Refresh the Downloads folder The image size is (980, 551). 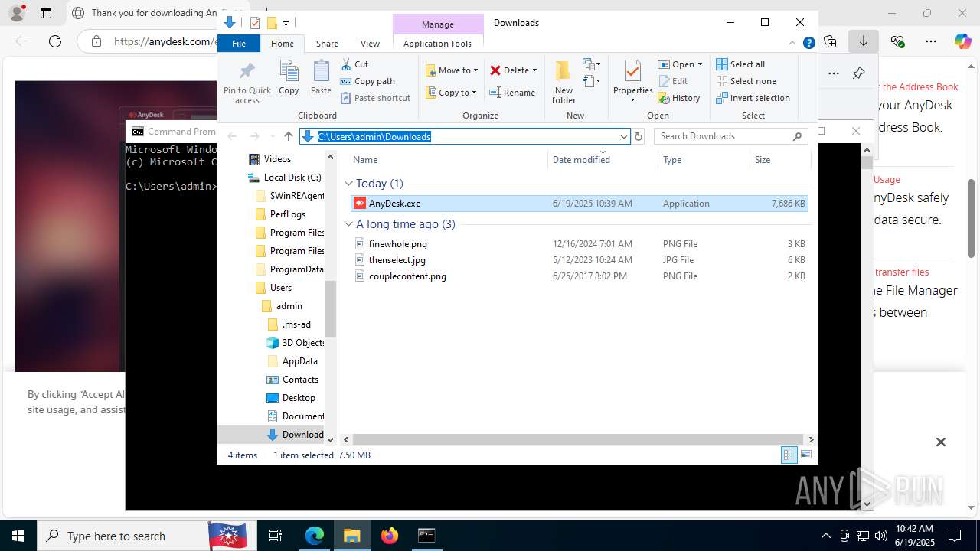tap(639, 136)
